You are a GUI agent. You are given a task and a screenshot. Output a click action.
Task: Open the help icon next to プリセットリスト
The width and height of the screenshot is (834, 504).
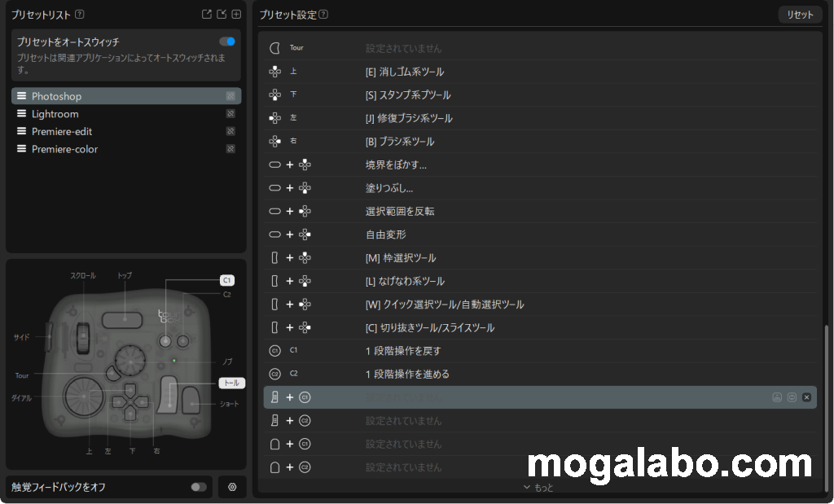[79, 15]
